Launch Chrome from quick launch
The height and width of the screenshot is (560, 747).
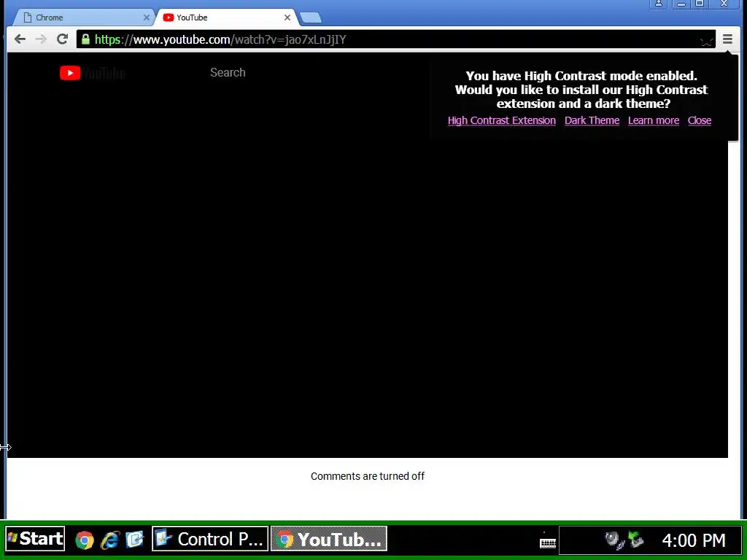tap(85, 540)
